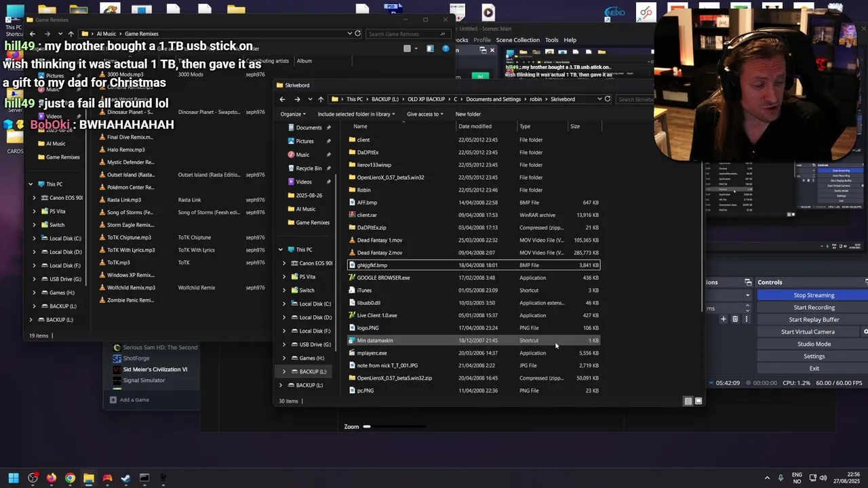Open the Windows Start menu

click(14, 478)
